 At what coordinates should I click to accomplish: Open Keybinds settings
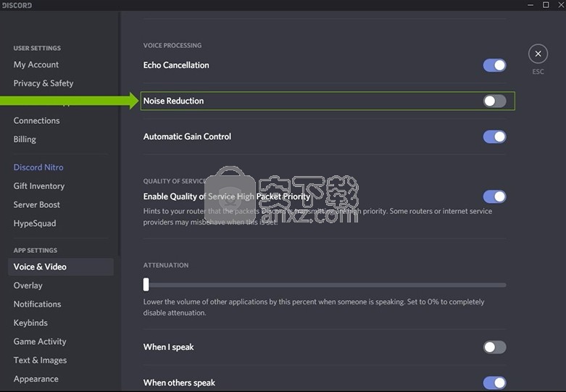pyautogui.click(x=30, y=322)
